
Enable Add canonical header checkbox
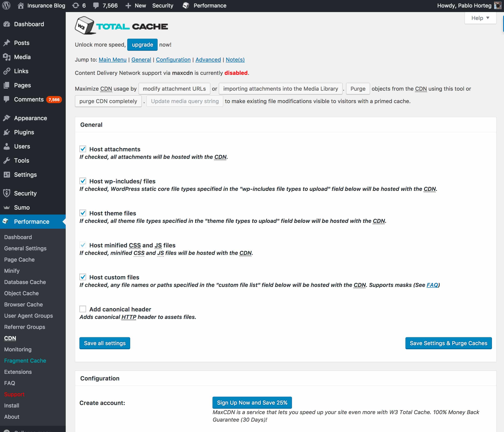coord(83,309)
